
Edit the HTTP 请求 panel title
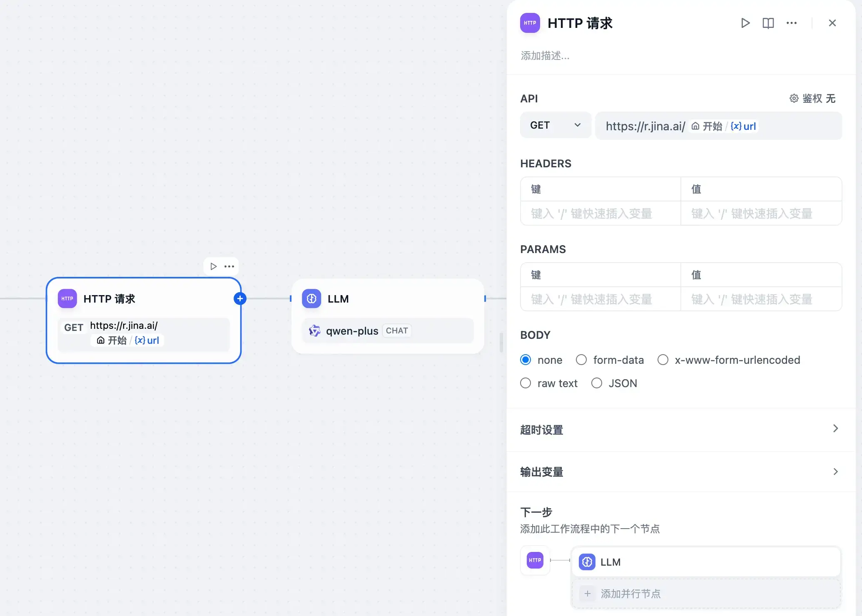pos(580,23)
